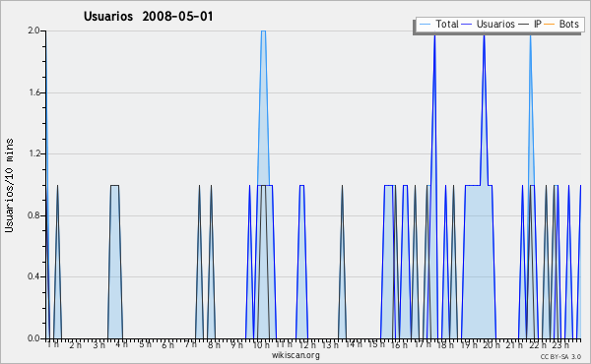The height and width of the screenshot is (364, 591).
Task: Click the light blue Total legend line
Action: coord(425,25)
